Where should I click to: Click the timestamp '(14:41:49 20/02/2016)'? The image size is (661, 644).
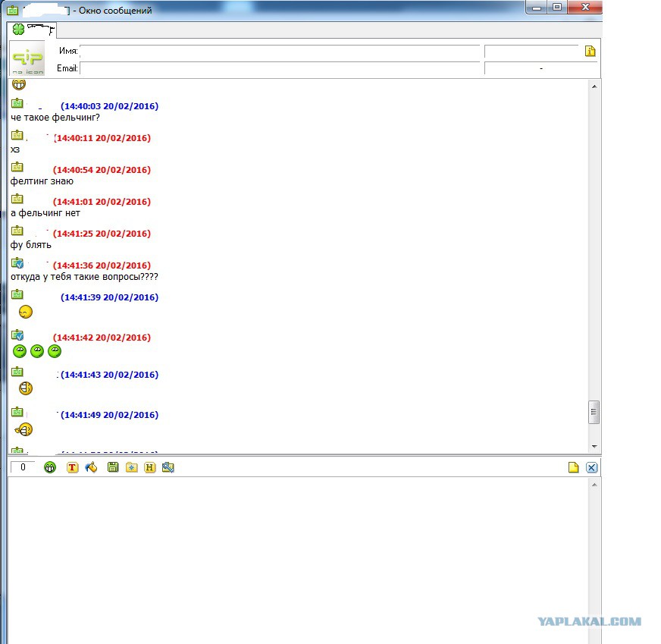tap(110, 415)
